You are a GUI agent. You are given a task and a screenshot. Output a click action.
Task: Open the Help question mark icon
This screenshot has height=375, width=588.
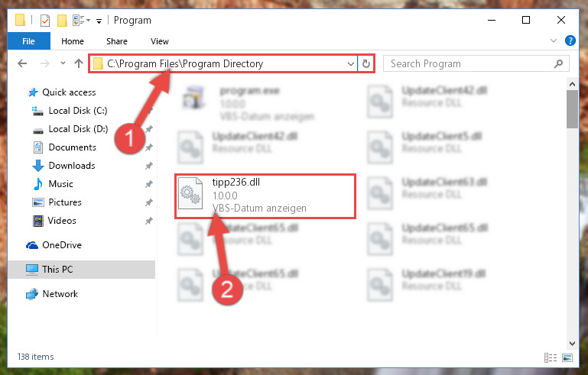tap(570, 40)
